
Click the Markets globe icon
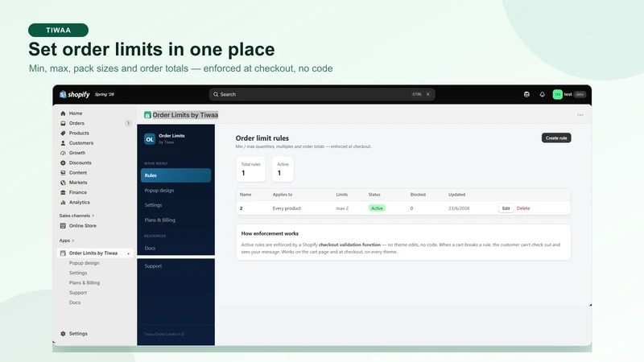pyautogui.click(x=63, y=183)
